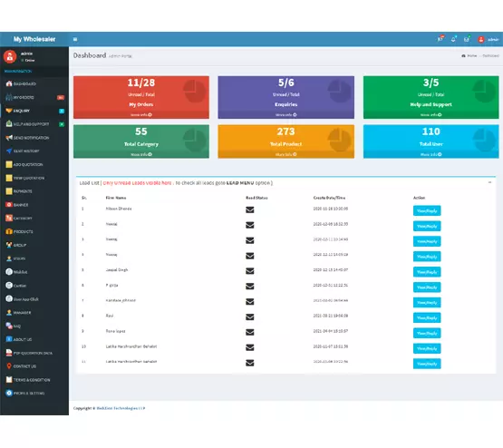The width and height of the screenshot is (503, 448).
Task: Click View/Reply for Jaspal Singh lead
Action: (x=427, y=272)
